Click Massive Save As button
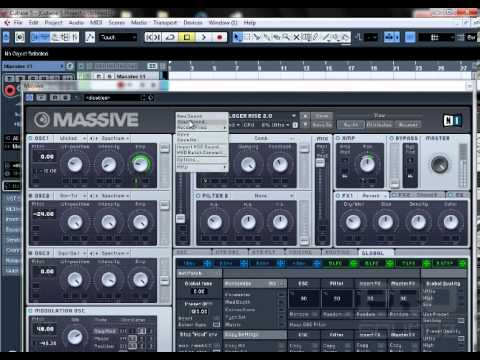This screenshot has width=480, height=360. point(322,125)
